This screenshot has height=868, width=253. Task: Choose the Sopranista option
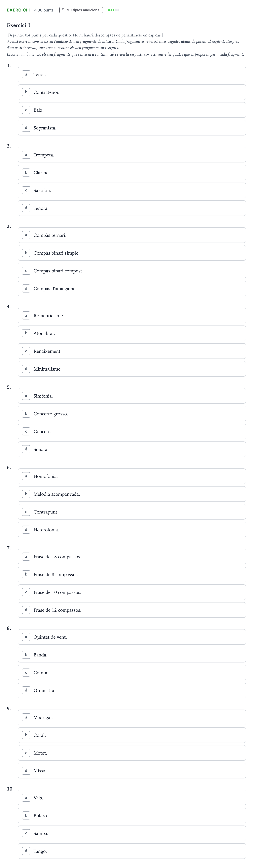point(132,128)
